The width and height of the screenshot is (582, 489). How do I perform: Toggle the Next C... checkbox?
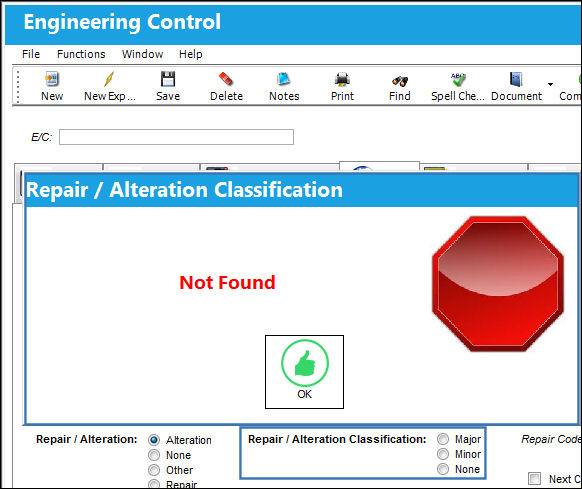click(534, 479)
